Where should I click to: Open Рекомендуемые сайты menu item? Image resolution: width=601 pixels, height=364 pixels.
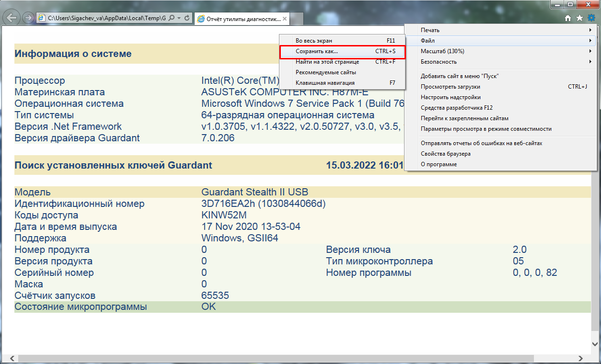343,72
